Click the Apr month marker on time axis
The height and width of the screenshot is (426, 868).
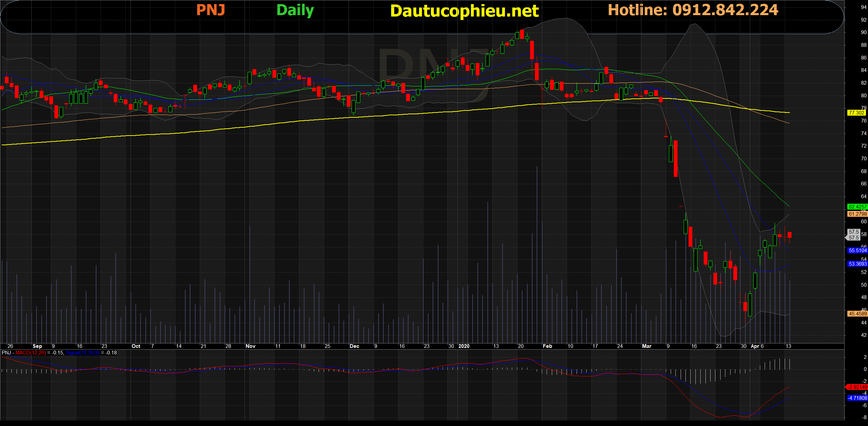click(755, 346)
